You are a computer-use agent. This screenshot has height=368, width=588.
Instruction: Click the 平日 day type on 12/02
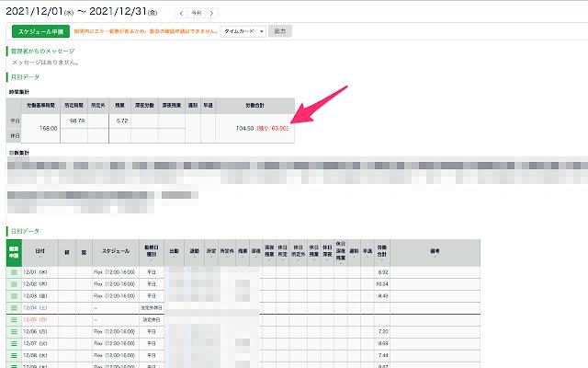[x=152, y=284]
